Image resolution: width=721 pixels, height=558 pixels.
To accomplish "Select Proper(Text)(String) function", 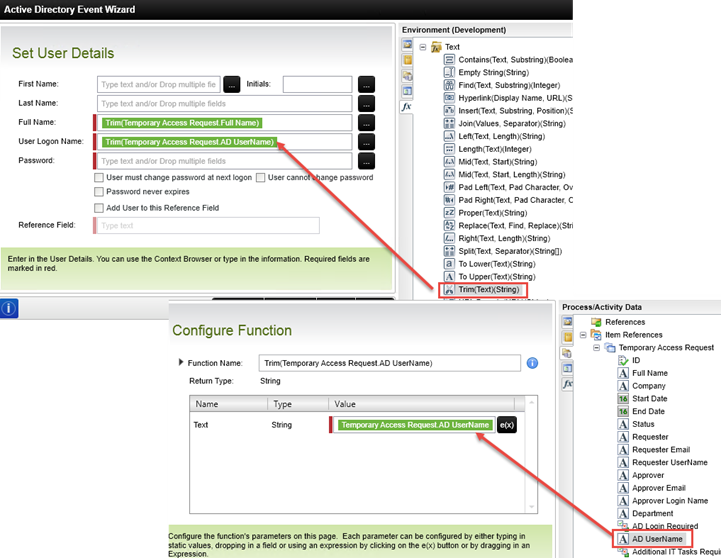I will coord(486,213).
